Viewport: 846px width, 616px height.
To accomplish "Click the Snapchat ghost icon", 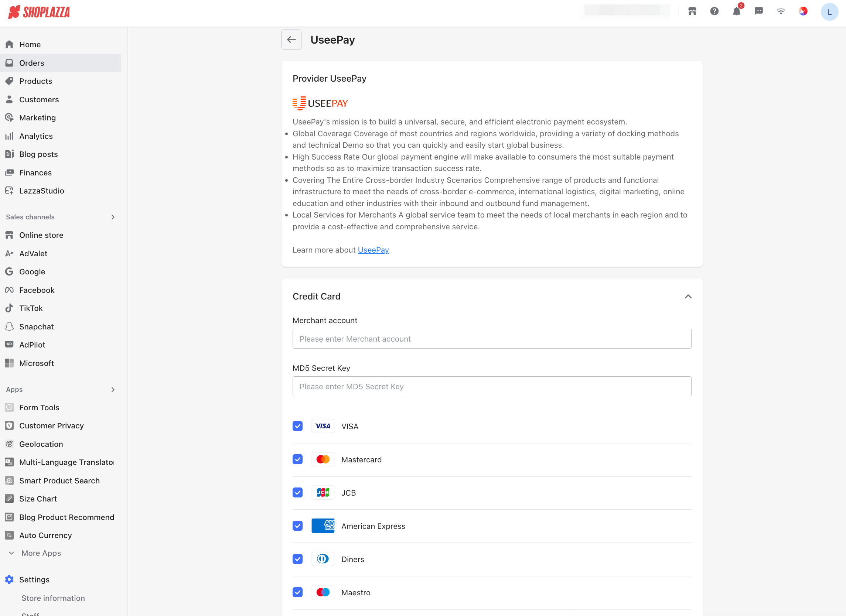I will pyautogui.click(x=9, y=326).
